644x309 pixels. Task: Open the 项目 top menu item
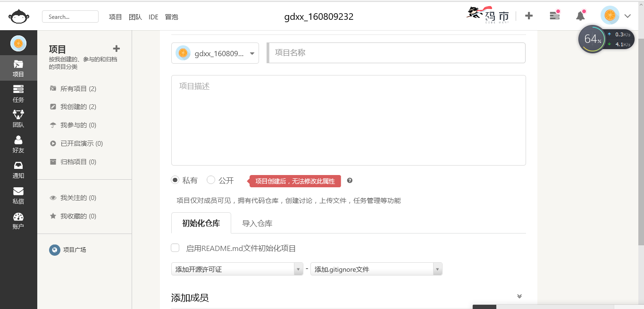pos(116,17)
